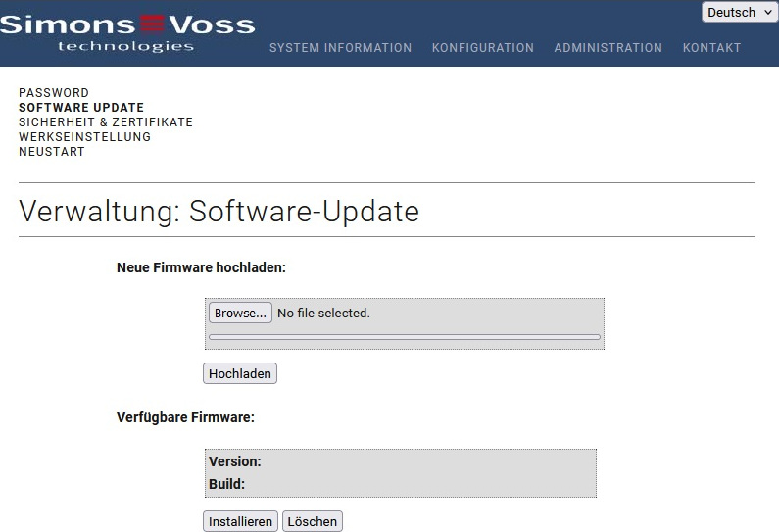Image resolution: width=779 pixels, height=532 pixels.
Task: Go to Werkseinstellung page
Action: click(x=84, y=137)
